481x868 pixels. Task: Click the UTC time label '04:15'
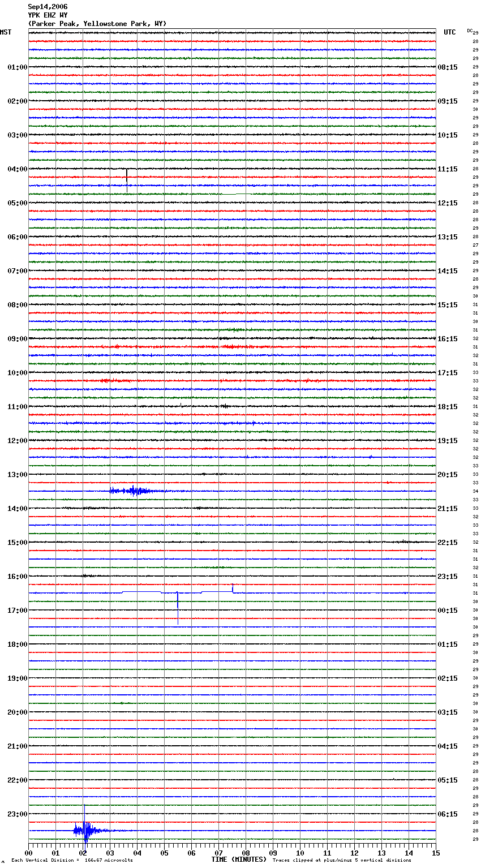(x=448, y=746)
